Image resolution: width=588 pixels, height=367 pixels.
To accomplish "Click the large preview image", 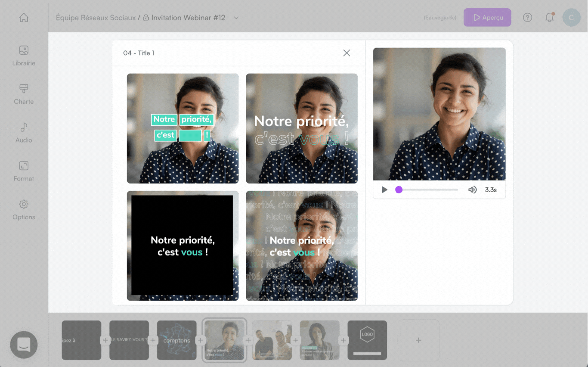I will pyautogui.click(x=439, y=114).
